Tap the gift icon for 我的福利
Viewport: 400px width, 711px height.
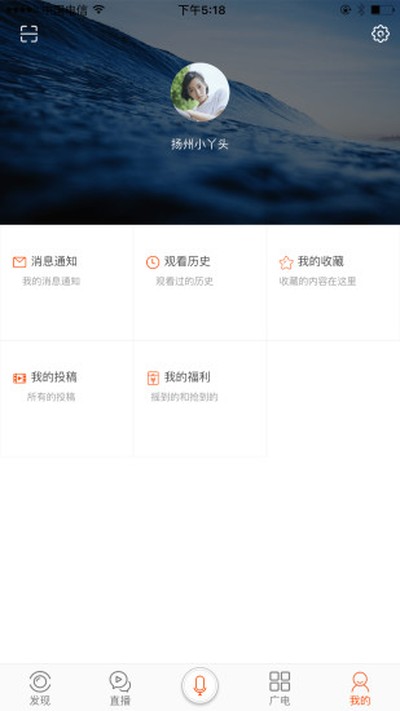153,378
